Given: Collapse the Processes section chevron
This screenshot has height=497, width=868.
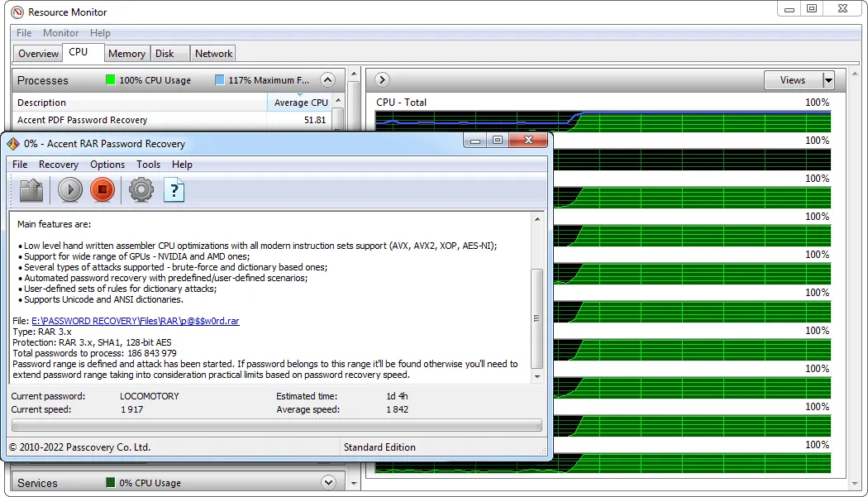Looking at the screenshot, I should [x=327, y=80].
